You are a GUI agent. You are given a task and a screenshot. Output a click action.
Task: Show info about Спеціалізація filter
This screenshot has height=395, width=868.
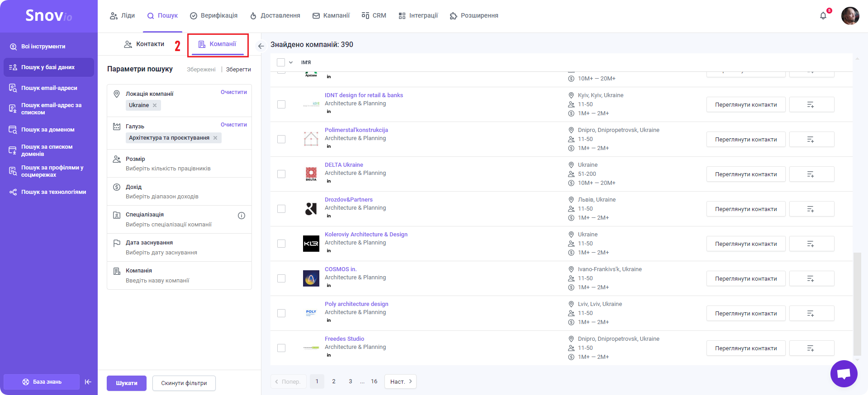pyautogui.click(x=242, y=216)
